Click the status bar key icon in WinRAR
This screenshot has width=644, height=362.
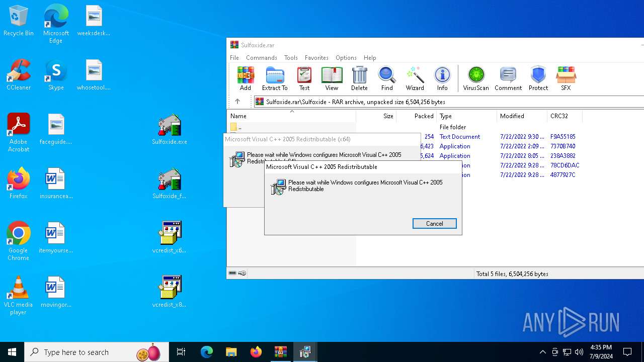click(242, 274)
